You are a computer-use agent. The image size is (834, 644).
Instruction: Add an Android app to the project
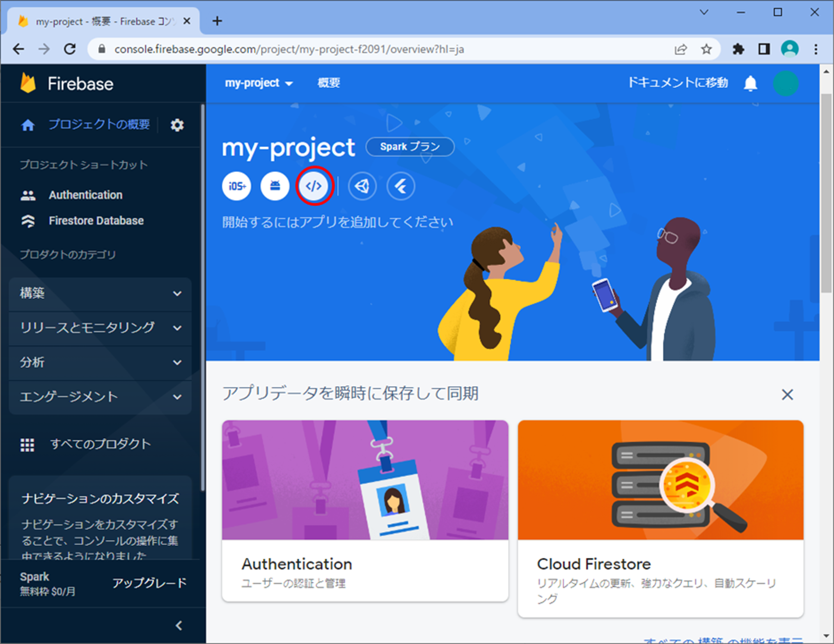[x=275, y=186]
